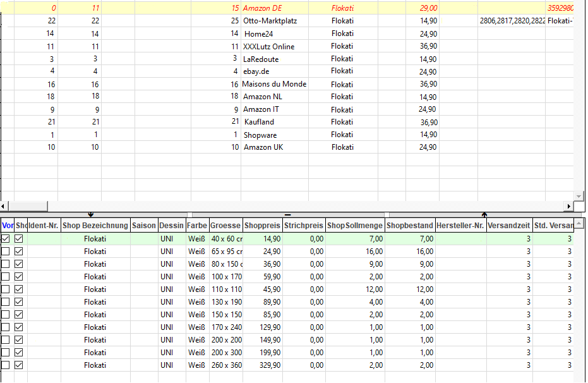Click the Vor column header
588x383 pixels.
pos(8,226)
